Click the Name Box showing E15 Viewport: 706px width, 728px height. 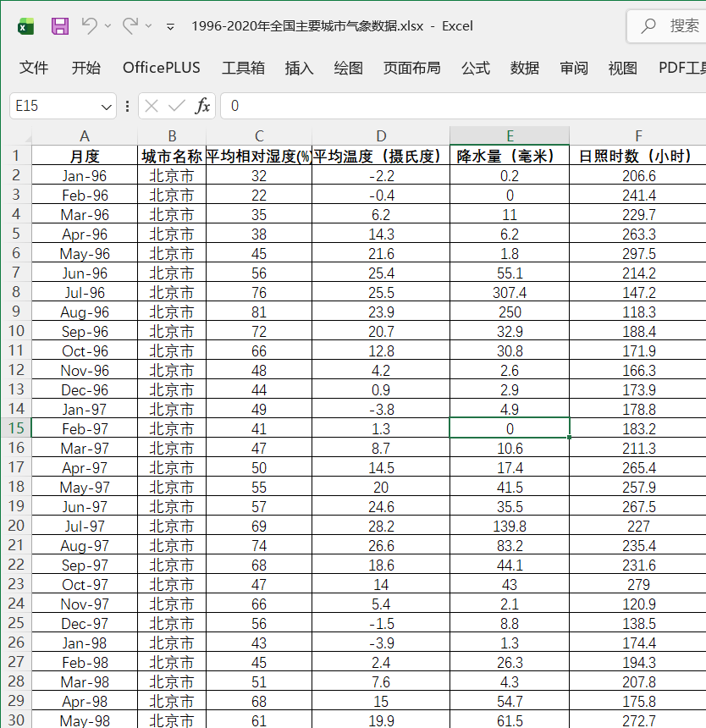[x=54, y=106]
